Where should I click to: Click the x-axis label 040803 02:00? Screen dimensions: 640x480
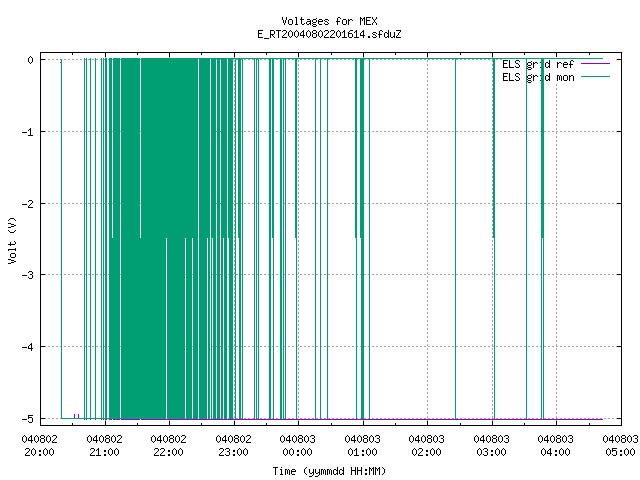[x=427, y=446]
